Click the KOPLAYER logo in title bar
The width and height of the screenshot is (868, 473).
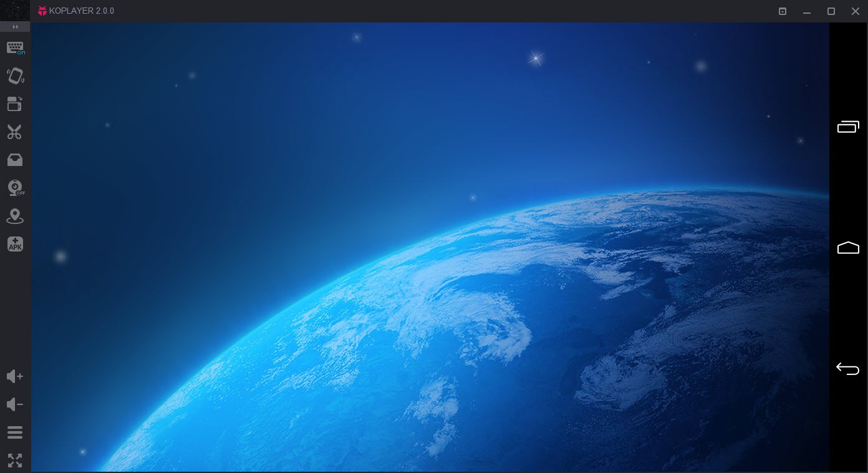42,11
